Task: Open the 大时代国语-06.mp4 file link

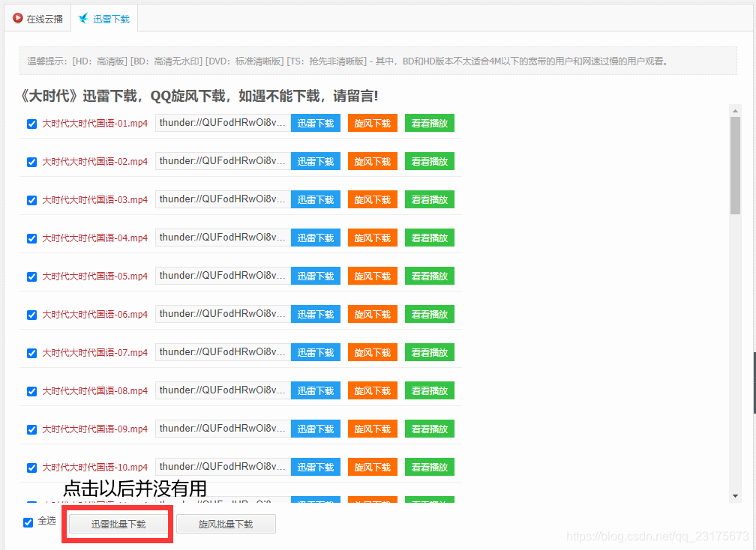Action: coord(95,315)
